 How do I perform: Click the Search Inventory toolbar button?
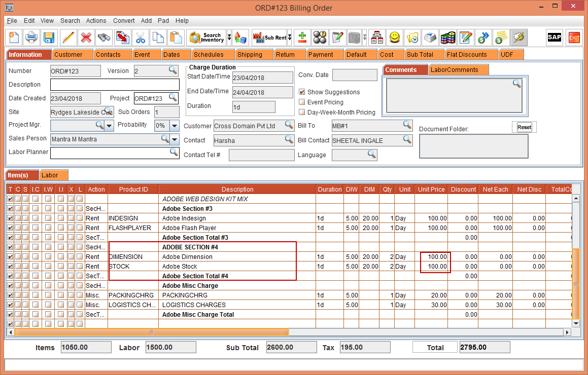coord(206,37)
